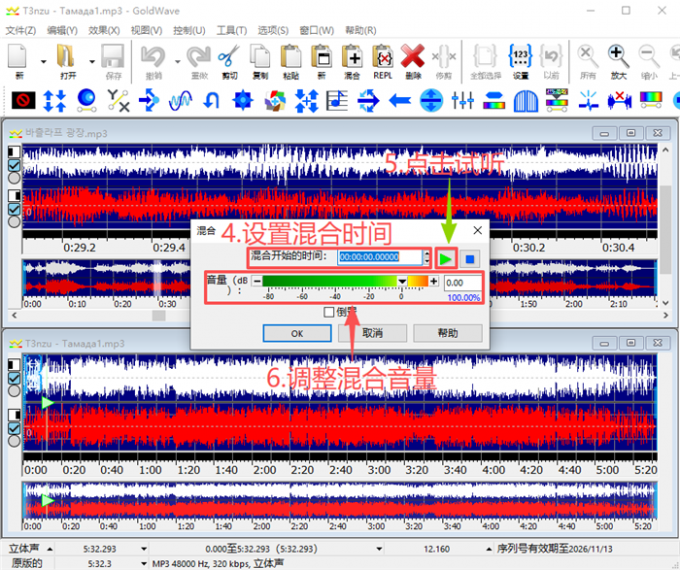Click the Mix (混合) toolbar icon
Viewport: 680px width, 570px height.
tap(351, 57)
